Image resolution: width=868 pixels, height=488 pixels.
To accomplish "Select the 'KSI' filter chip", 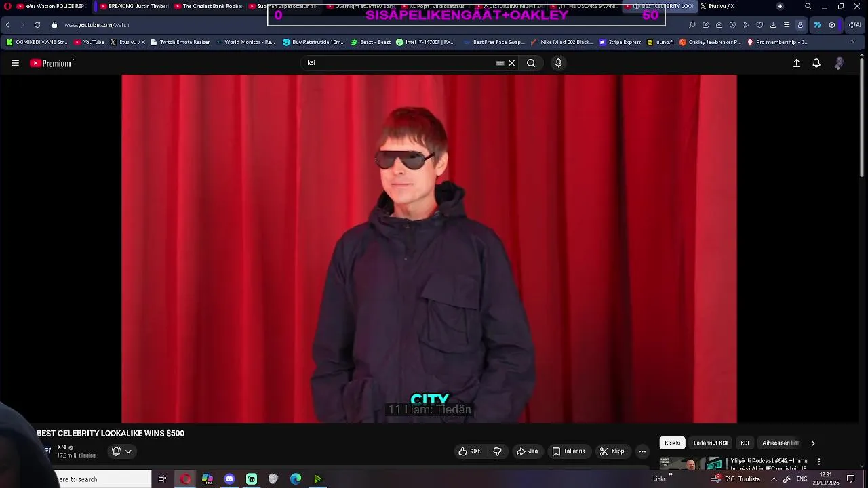I will tap(745, 443).
